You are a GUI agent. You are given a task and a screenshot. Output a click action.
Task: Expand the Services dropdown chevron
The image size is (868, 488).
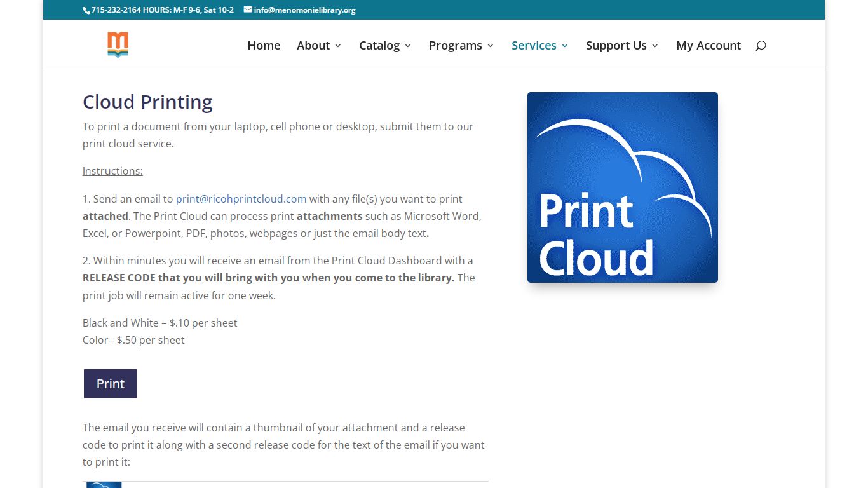[x=565, y=46]
